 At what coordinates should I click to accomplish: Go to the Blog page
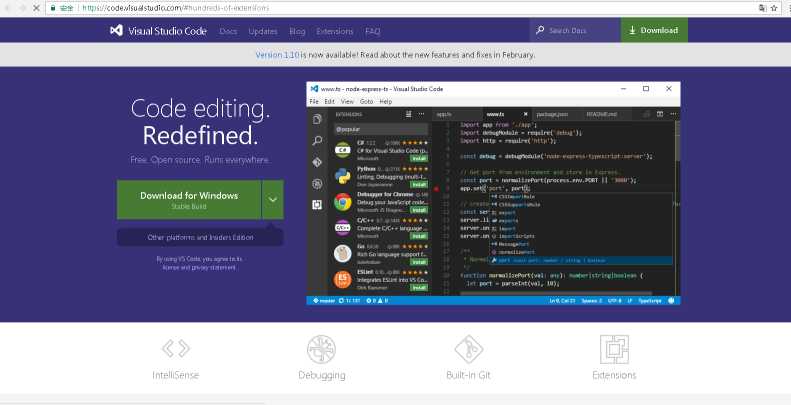[x=297, y=31]
